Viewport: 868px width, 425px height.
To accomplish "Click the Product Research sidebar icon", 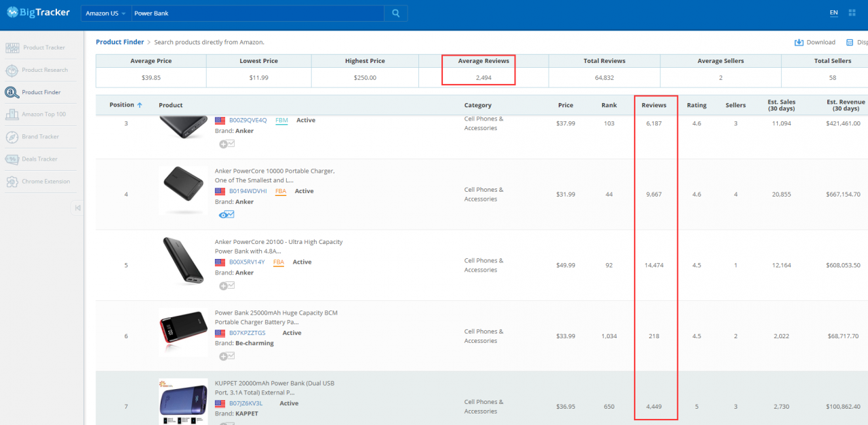I will pyautogui.click(x=12, y=70).
